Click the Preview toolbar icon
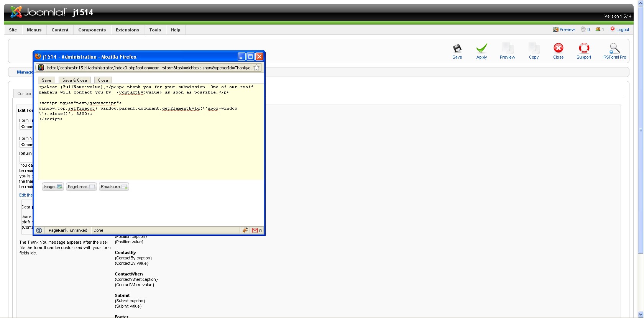This screenshot has height=318, width=644. point(508,51)
